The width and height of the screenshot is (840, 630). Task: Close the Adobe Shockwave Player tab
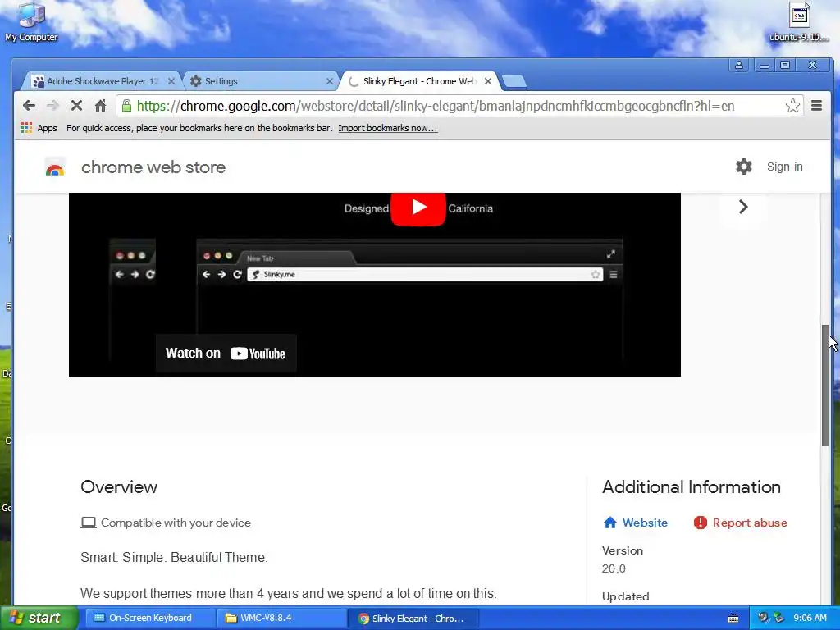pyautogui.click(x=171, y=81)
